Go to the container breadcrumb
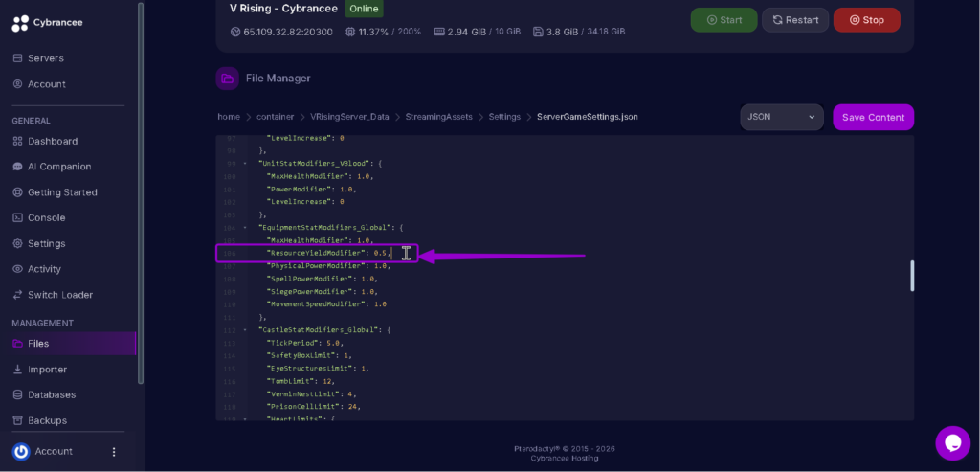Image resolution: width=980 pixels, height=472 pixels. (275, 117)
